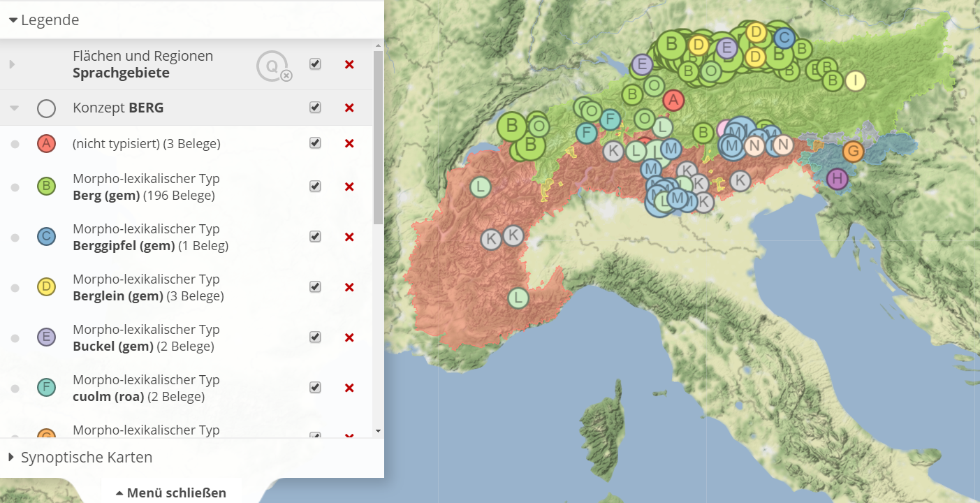Click Menü schließen to close menu

pos(170,493)
